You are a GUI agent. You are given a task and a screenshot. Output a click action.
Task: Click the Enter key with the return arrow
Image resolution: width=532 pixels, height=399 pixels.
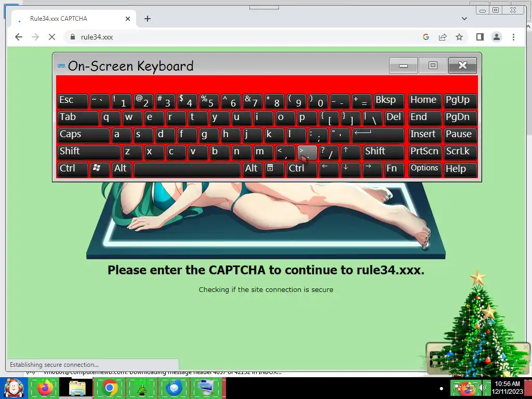point(378,135)
